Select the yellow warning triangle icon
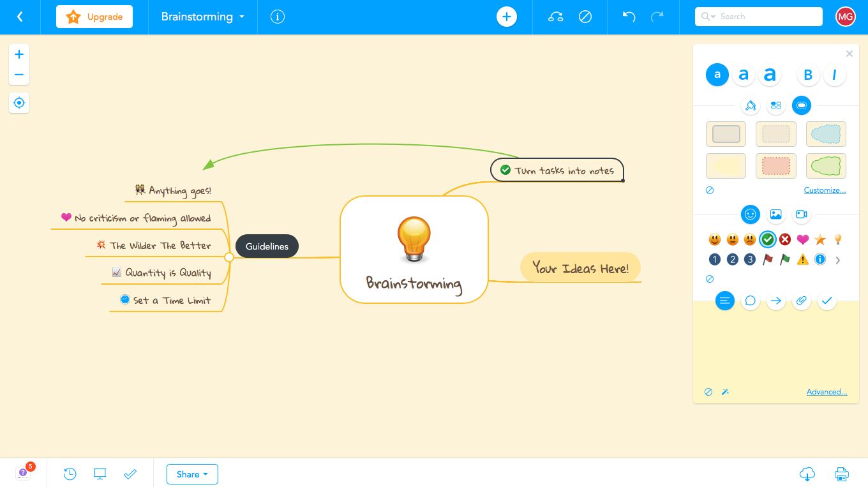Screen dimensions: 868x487 pos(803,260)
